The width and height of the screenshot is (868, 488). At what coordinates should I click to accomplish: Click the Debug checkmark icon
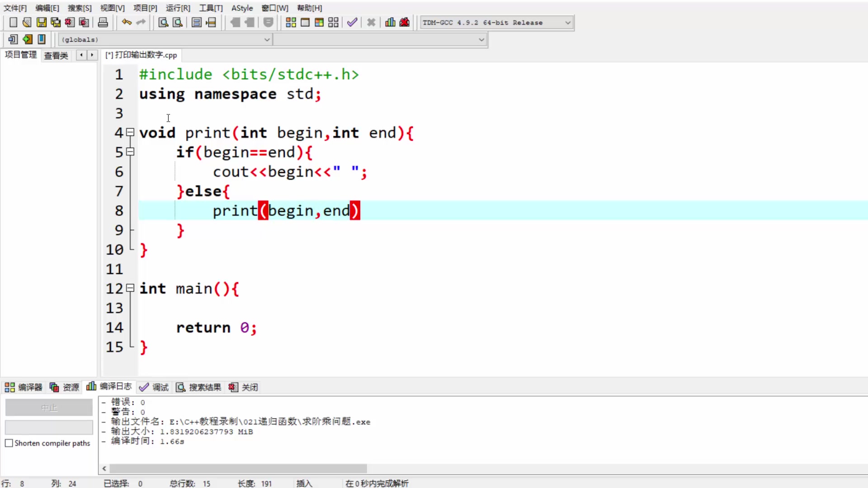pos(352,22)
